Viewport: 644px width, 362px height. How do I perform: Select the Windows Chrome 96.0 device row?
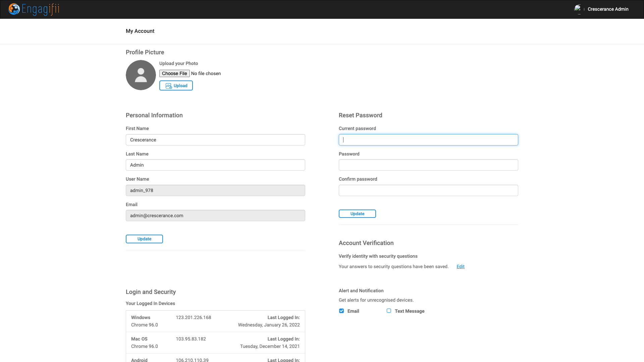click(215, 321)
